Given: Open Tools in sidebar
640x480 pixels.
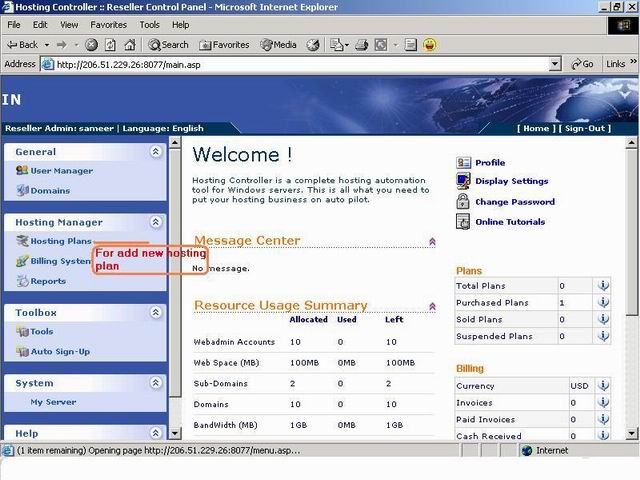Looking at the screenshot, I should point(42,331).
